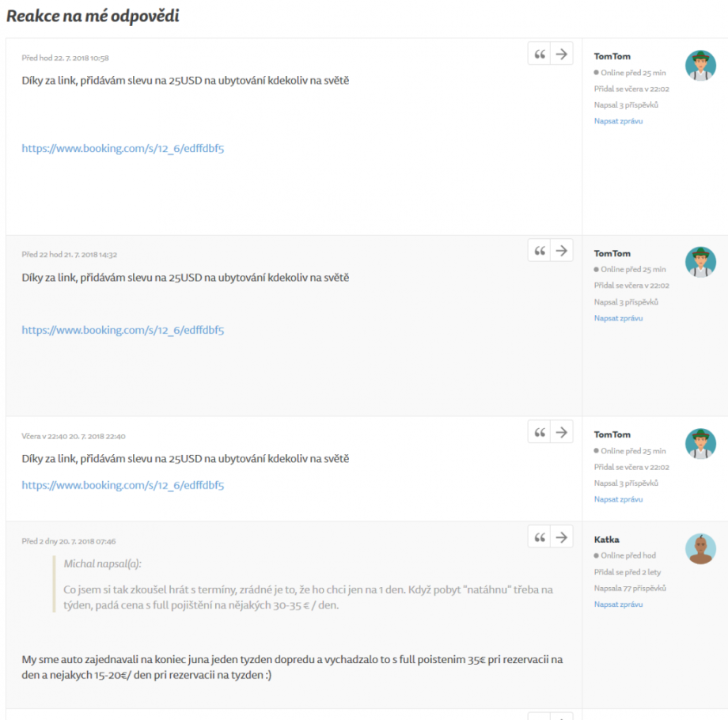Open booking.com link in the 22:40 reply
Image resolution: width=728 pixels, height=720 pixels.
coord(123,485)
